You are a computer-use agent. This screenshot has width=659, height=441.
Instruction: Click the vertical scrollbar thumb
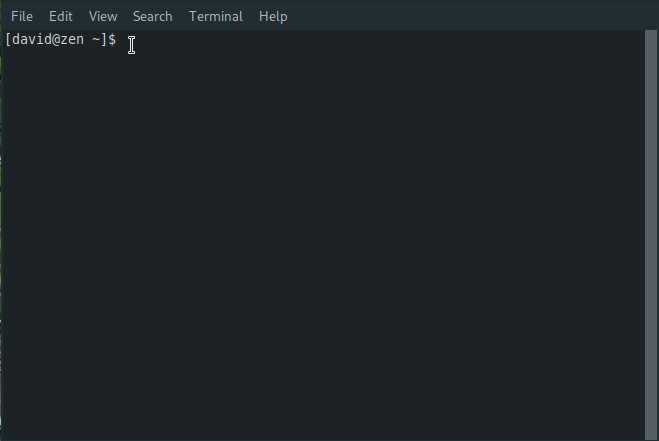pos(651,235)
